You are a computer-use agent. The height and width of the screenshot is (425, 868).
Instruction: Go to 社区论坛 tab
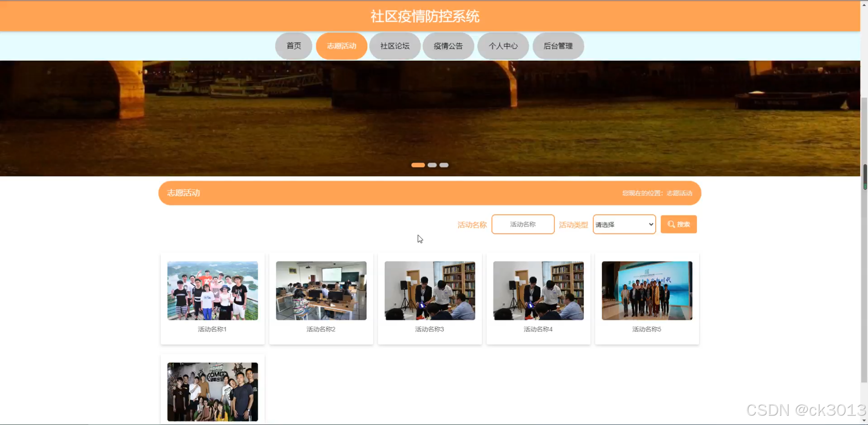pos(395,46)
